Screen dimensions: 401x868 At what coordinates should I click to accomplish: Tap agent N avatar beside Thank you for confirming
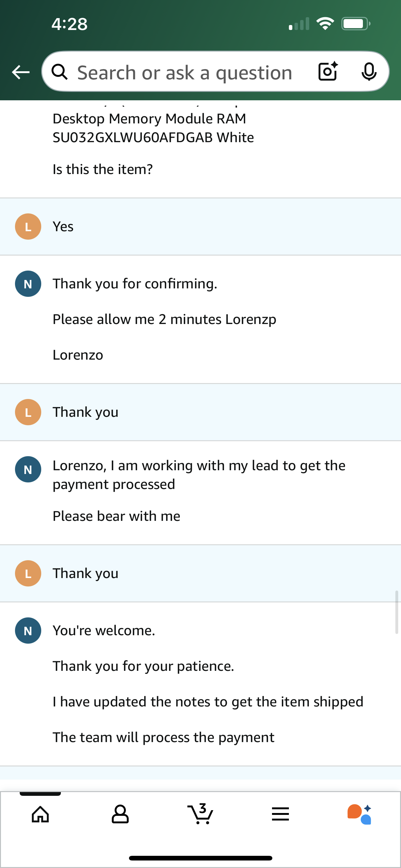28,284
